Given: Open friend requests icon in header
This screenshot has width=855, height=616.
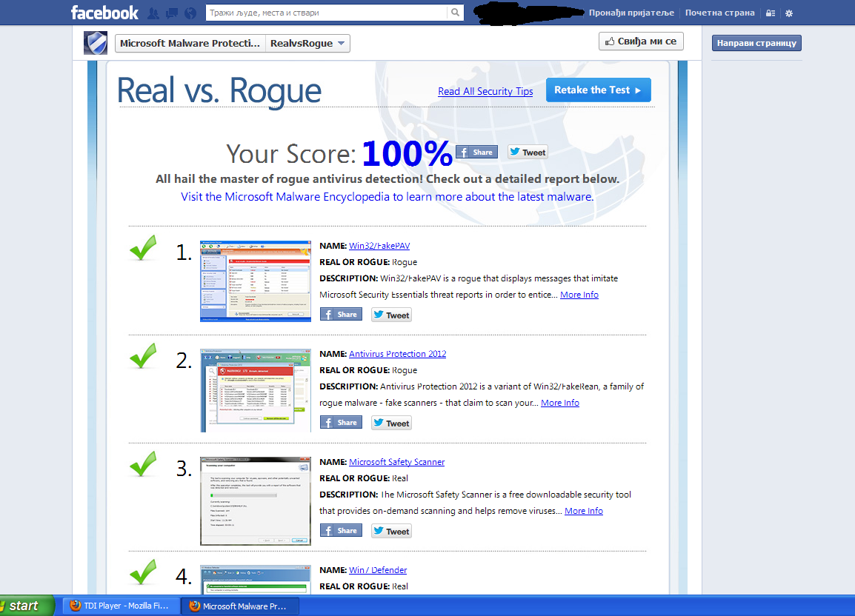Looking at the screenshot, I should [x=153, y=13].
